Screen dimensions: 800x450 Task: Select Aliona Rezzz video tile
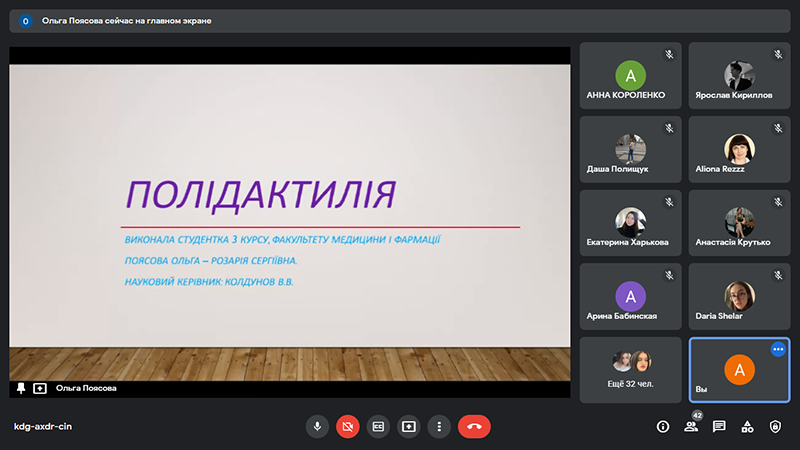pyautogui.click(x=739, y=149)
